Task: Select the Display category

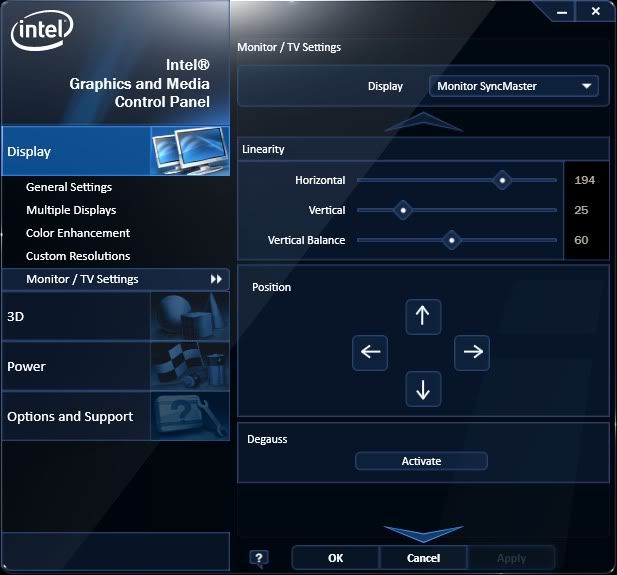Action: 116,151
